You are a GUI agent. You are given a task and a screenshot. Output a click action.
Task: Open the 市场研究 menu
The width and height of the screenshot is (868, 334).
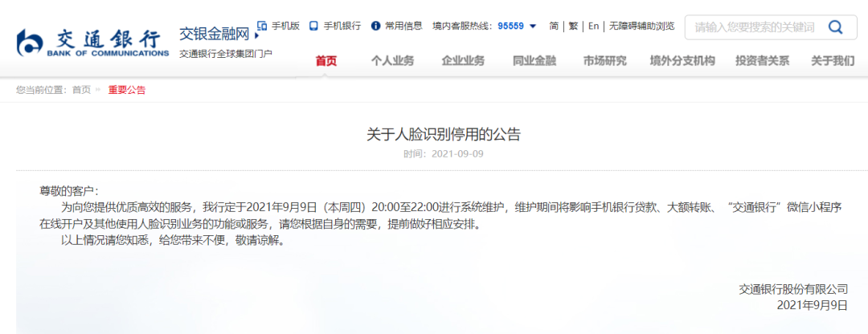[605, 61]
